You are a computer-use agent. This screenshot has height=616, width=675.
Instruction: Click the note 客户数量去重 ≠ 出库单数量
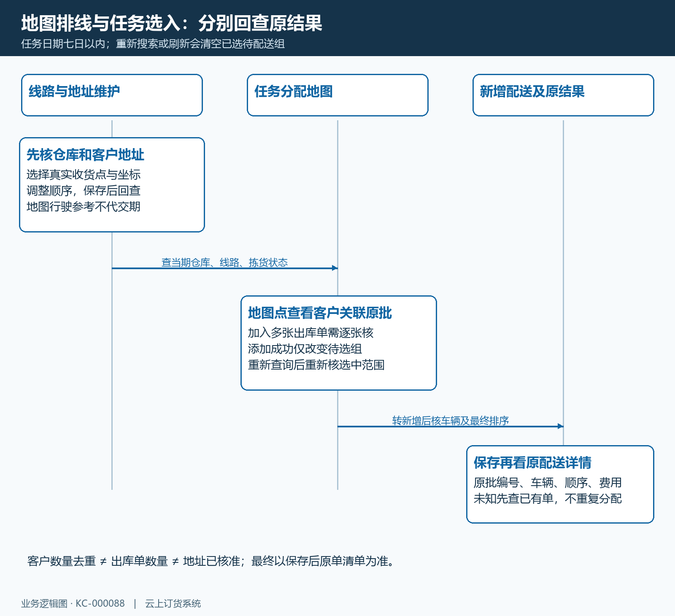[98, 561]
